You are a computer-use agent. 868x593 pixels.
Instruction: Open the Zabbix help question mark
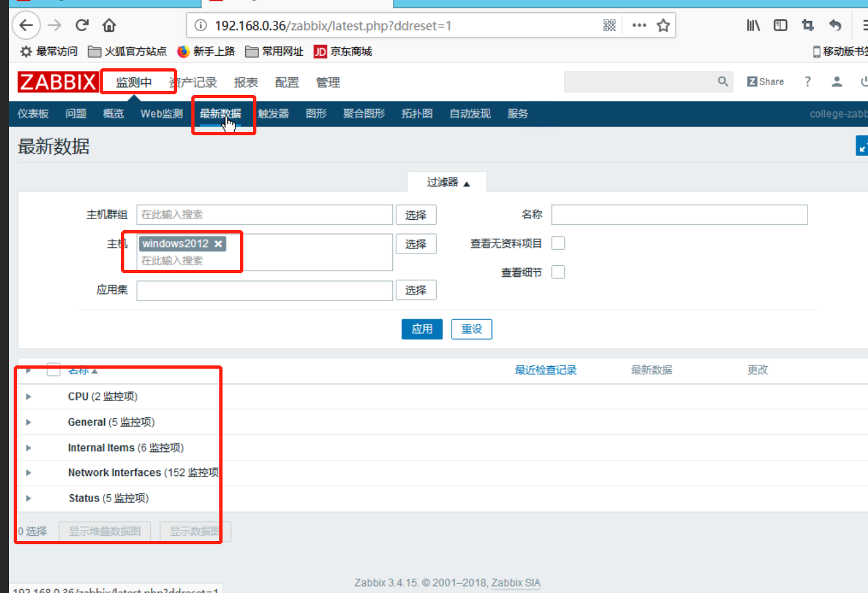[x=807, y=81]
